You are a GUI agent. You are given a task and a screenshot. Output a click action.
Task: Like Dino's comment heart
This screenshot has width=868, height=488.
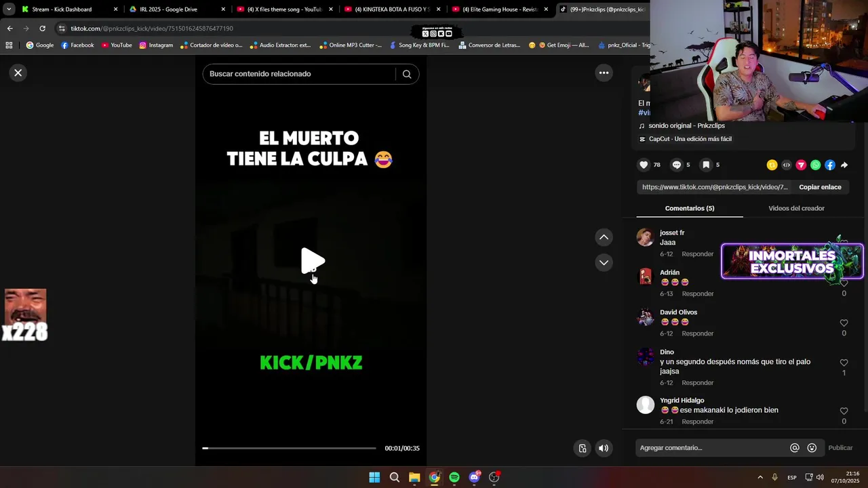tap(844, 363)
